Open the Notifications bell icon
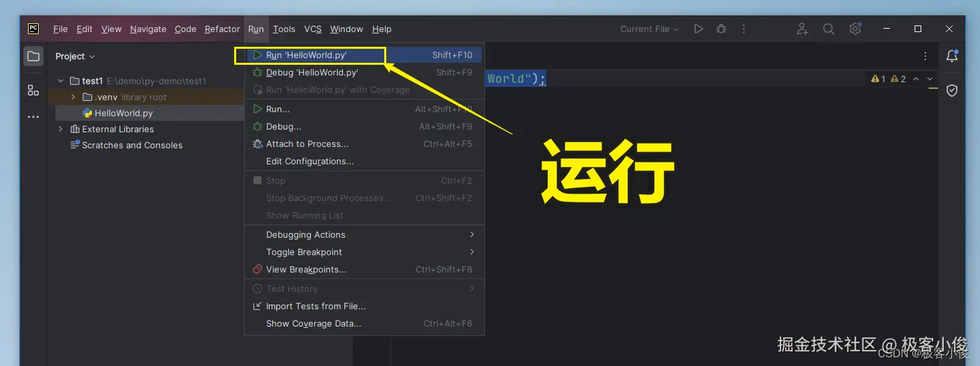The height and width of the screenshot is (366, 980). (x=952, y=56)
